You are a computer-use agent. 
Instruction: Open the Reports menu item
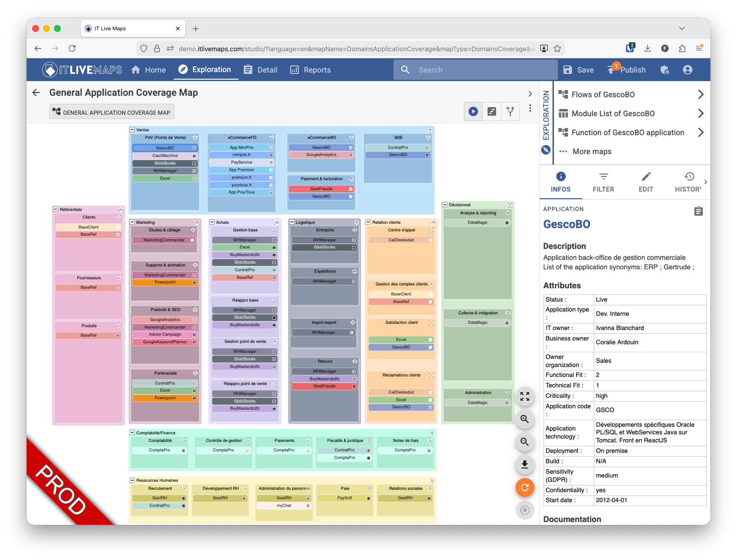click(310, 70)
